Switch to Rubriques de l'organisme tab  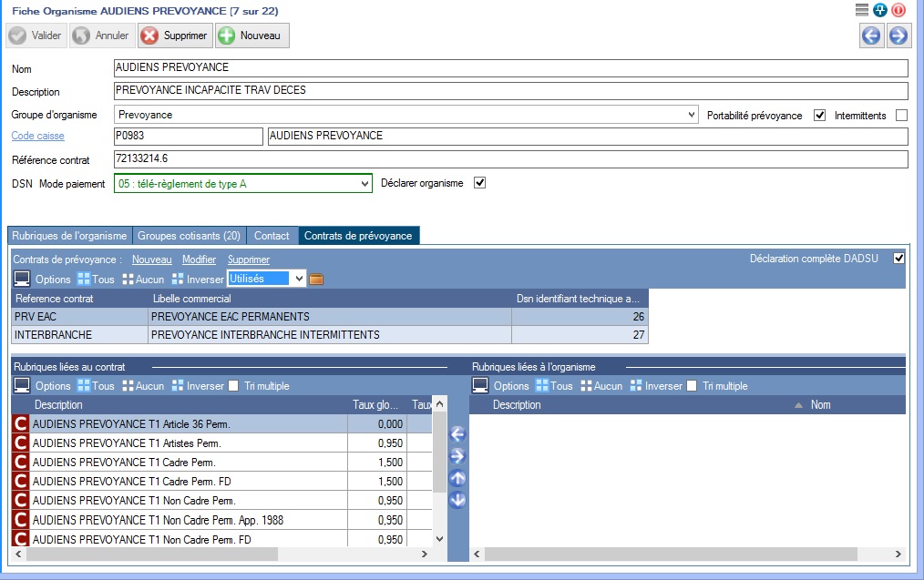coord(69,236)
